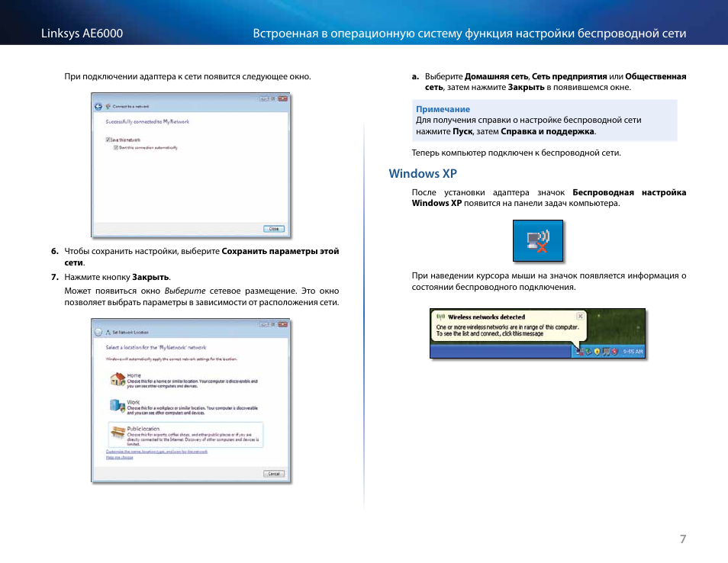Choose Home network location text
The width and height of the screenshot is (728, 563).
point(192,381)
